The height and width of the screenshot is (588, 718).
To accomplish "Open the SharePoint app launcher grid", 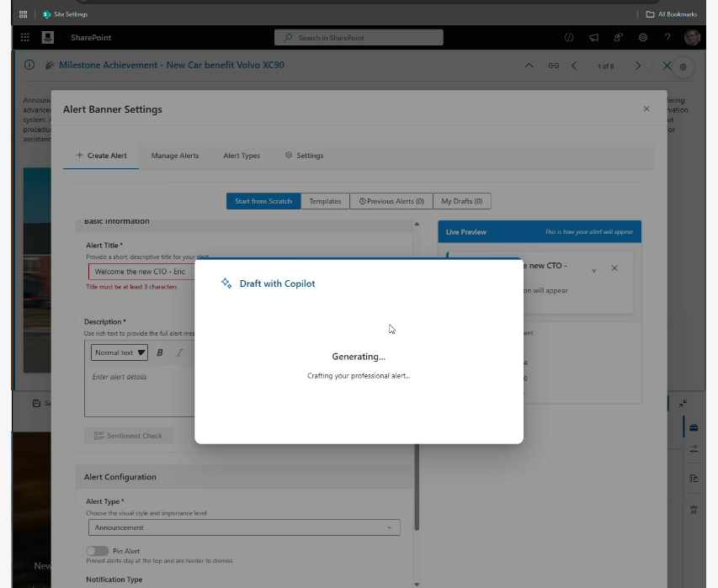I will click(x=24, y=38).
